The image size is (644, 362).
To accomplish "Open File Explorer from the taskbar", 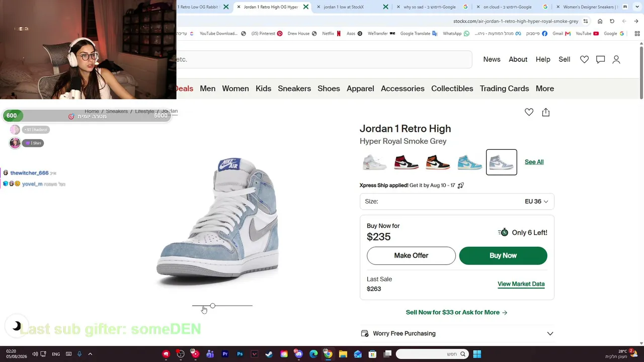I will pos(343,354).
